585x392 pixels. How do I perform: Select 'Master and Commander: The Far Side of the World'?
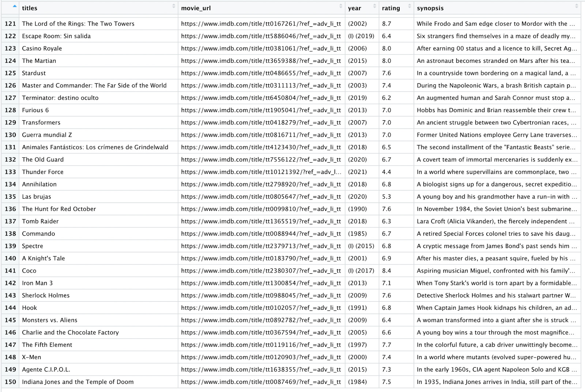click(x=98, y=85)
